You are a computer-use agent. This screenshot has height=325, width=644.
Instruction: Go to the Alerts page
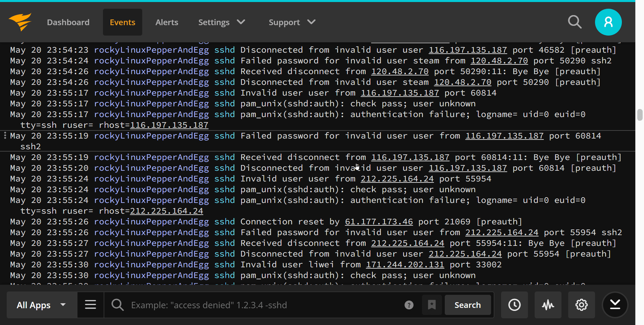click(x=167, y=22)
